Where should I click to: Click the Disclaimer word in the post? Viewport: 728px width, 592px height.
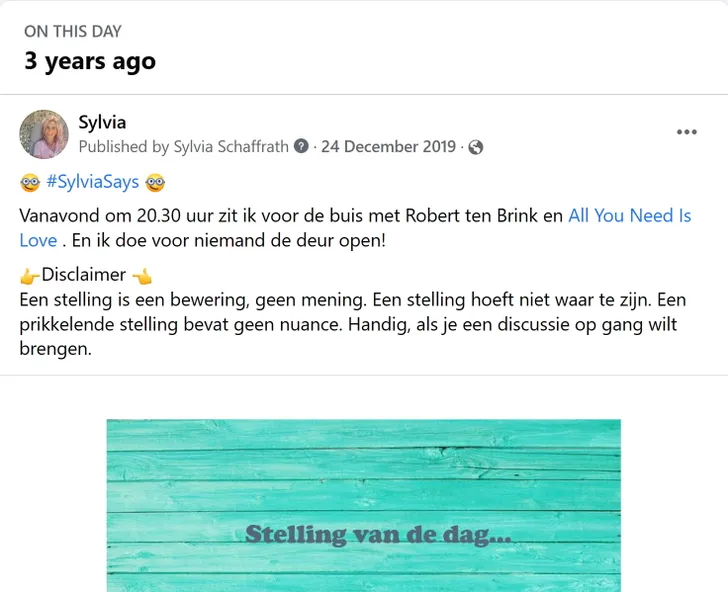(x=84, y=274)
